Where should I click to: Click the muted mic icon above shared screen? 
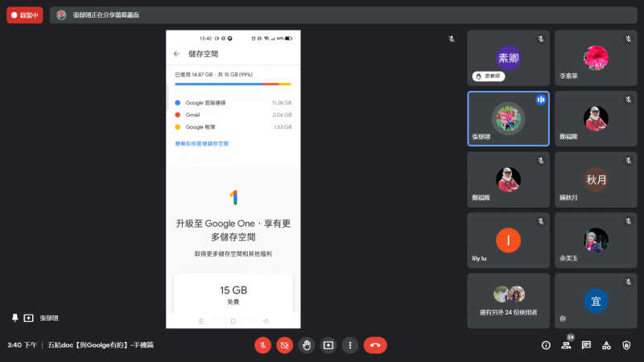[x=452, y=39]
